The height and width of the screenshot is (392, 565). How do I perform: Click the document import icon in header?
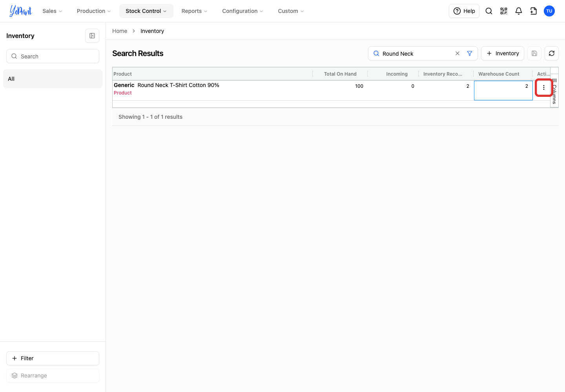click(x=534, y=11)
